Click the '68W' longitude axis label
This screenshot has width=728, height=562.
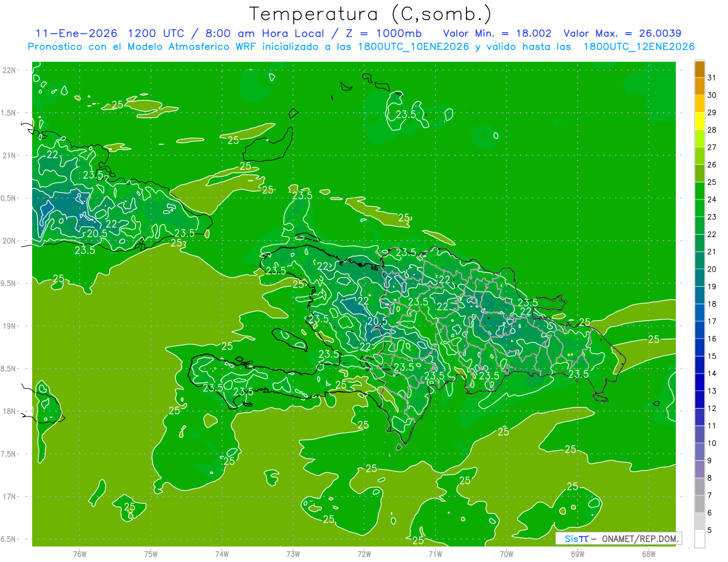[649, 554]
